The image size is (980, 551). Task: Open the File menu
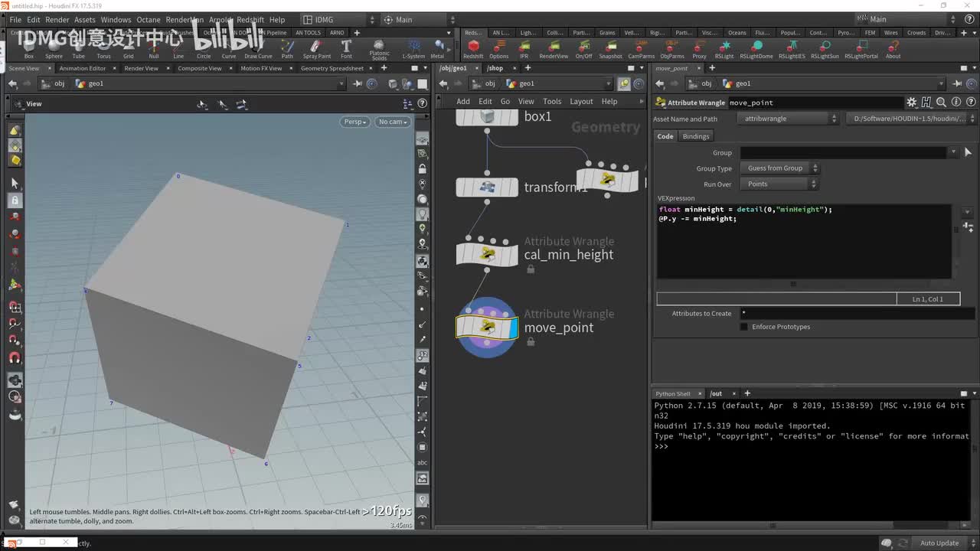click(15, 20)
